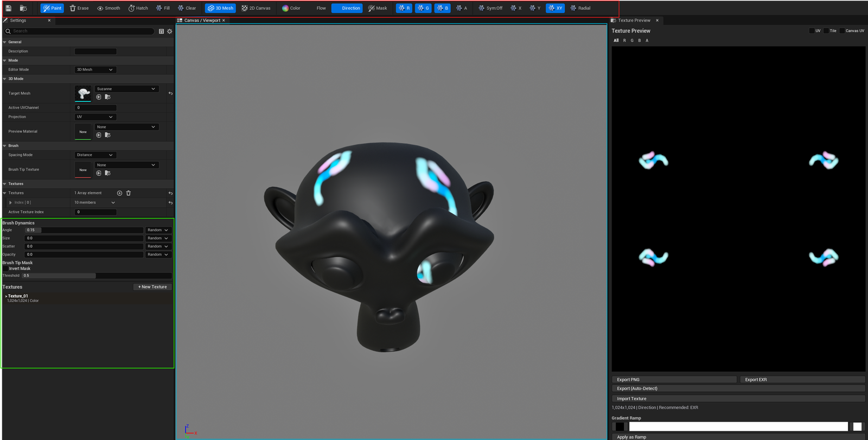
Task: Click the black gradient ramp swatch
Action: [x=620, y=426]
